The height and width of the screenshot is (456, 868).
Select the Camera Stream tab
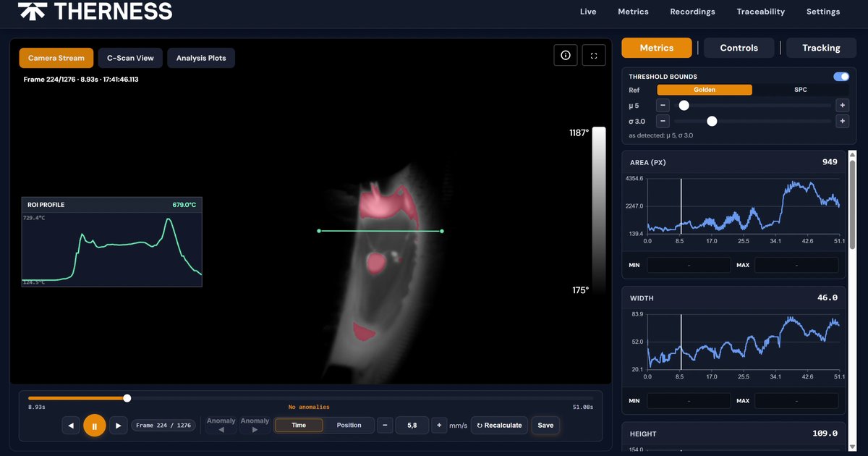point(56,58)
